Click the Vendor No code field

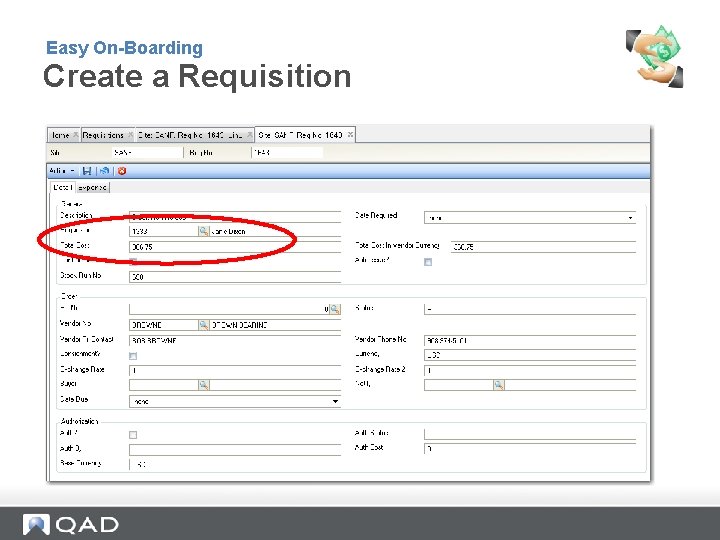point(164,325)
